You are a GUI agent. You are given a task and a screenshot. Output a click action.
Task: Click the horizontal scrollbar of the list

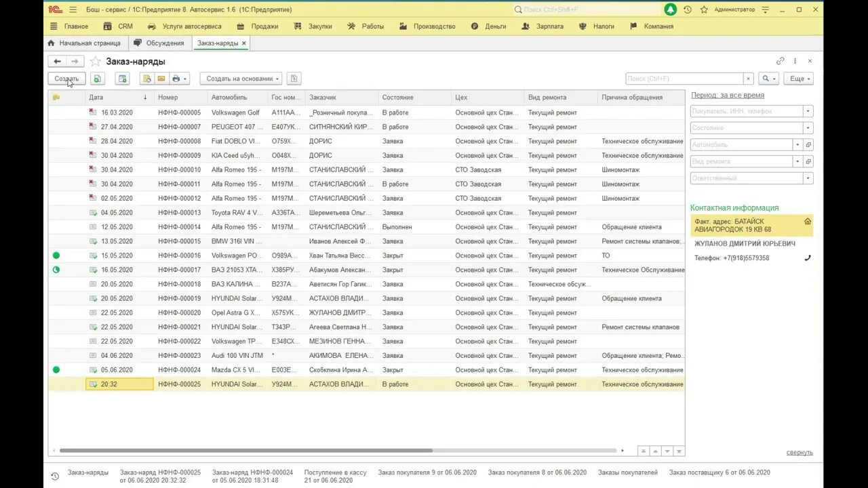tap(246, 450)
